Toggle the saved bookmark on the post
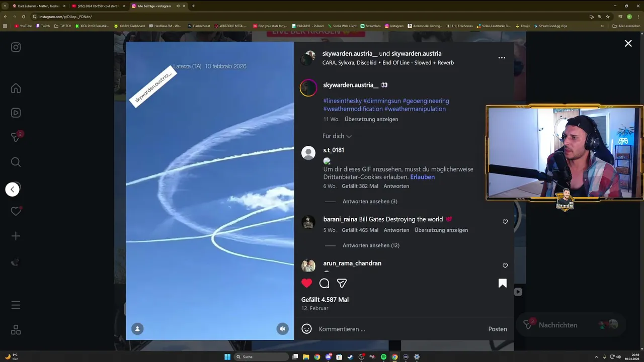 pyautogui.click(x=502, y=283)
